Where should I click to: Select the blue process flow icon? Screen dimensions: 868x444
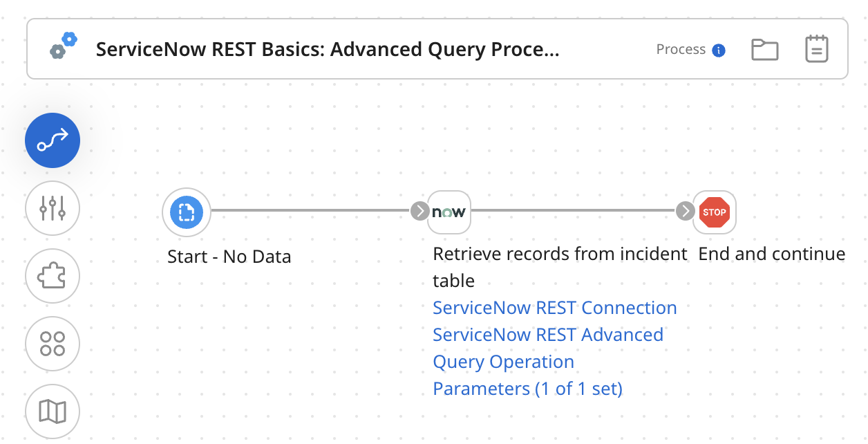pyautogui.click(x=52, y=140)
